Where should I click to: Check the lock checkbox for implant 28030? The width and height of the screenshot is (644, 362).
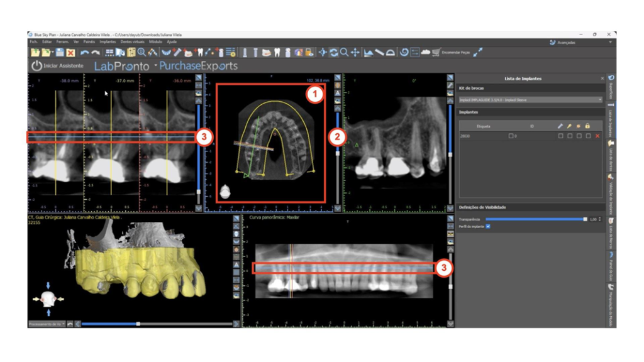pos(587,136)
